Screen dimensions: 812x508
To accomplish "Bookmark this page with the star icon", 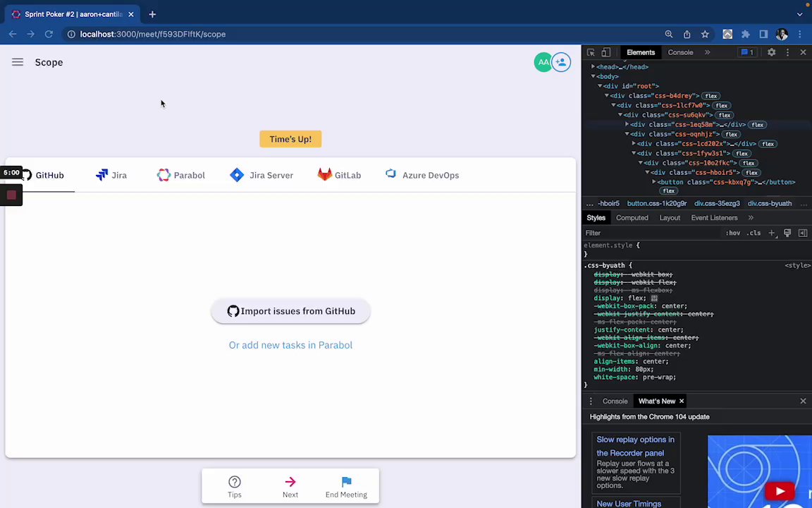I will tap(705, 34).
